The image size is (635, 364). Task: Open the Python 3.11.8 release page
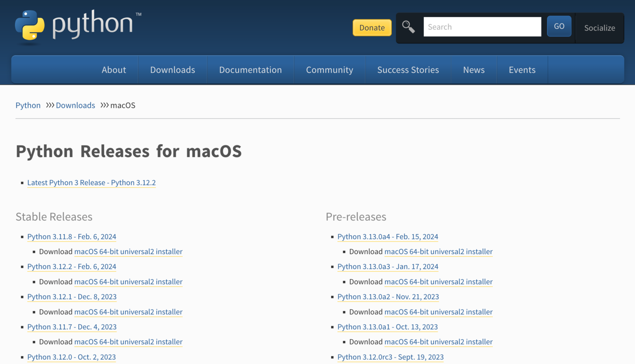coord(71,236)
